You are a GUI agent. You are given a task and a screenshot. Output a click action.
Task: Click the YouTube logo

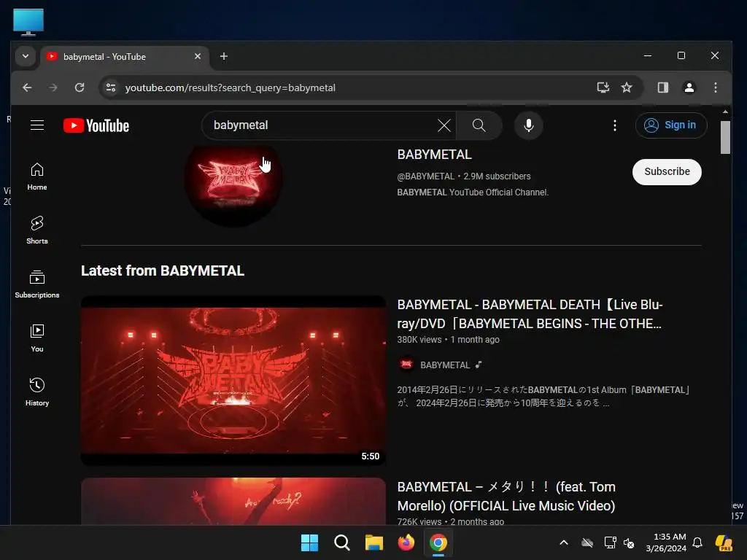tap(96, 125)
